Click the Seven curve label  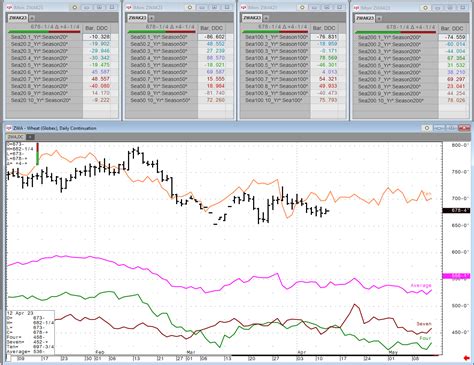[x=424, y=324]
